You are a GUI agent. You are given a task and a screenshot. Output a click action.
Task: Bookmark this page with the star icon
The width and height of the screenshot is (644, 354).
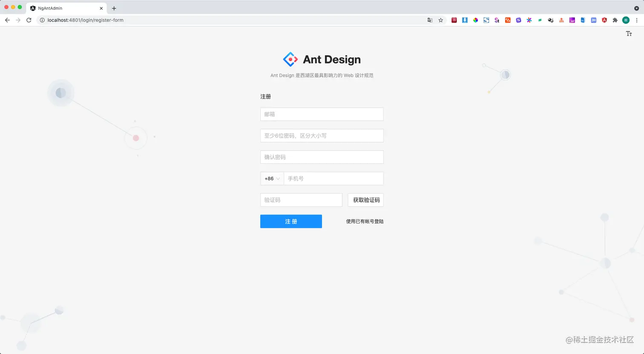pyautogui.click(x=441, y=20)
